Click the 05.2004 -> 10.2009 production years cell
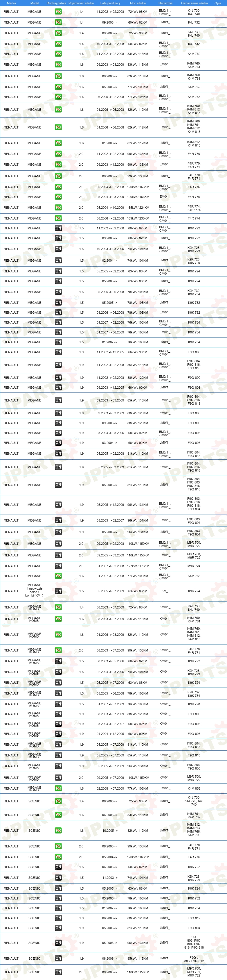The width and height of the screenshot is (227, 980). [x=110, y=207]
